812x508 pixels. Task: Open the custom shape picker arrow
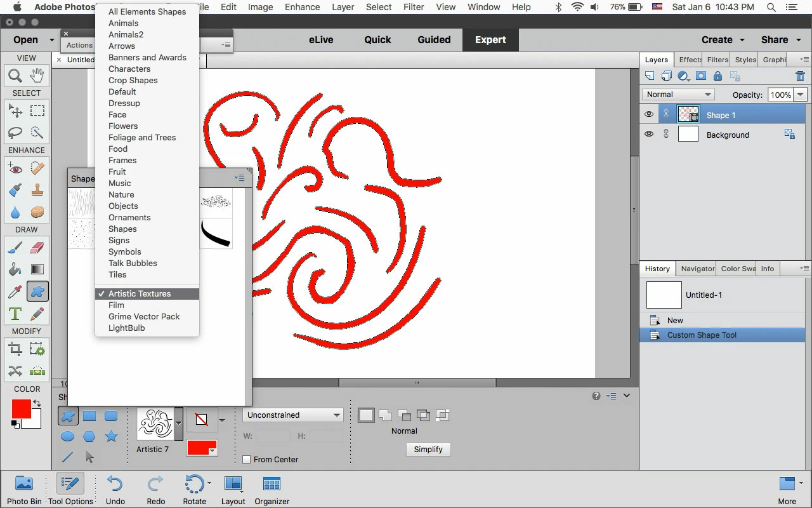[x=179, y=424]
